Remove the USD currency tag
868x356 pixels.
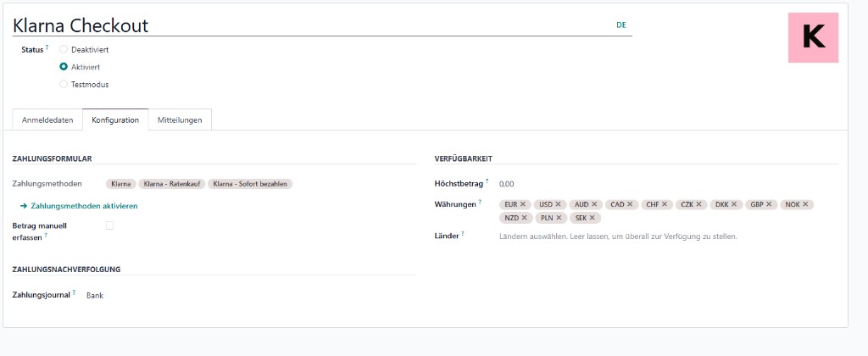point(558,204)
